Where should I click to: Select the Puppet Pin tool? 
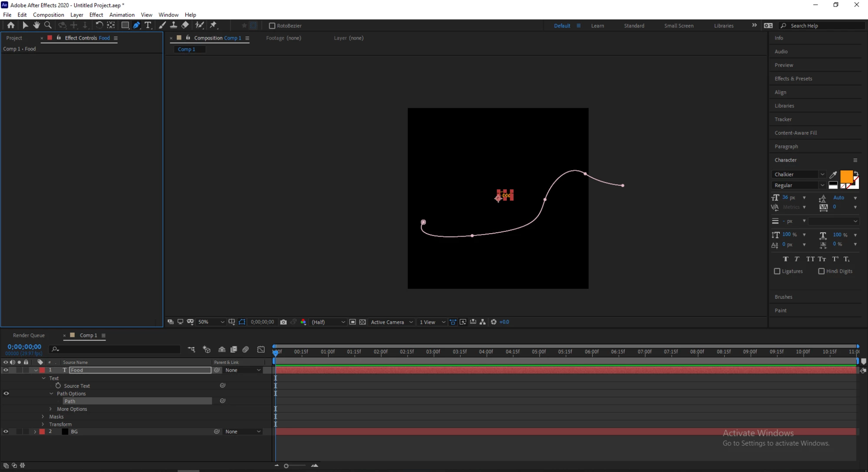click(x=213, y=25)
